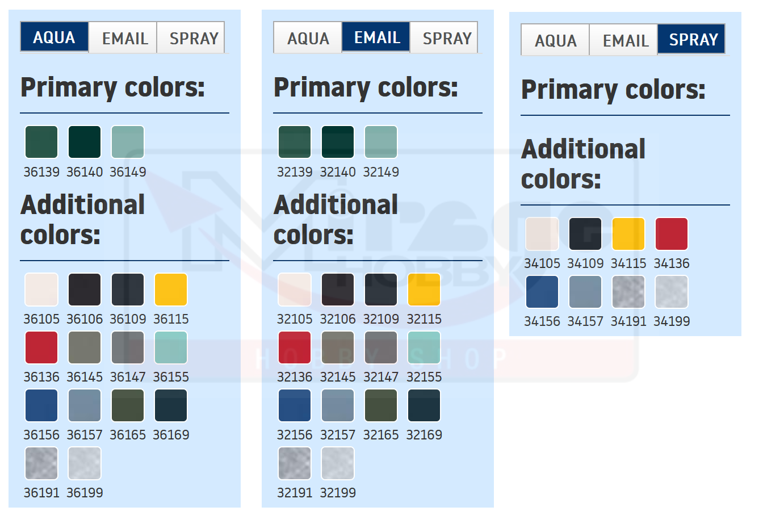Select the off-white 32105 swatch

pos(295,290)
